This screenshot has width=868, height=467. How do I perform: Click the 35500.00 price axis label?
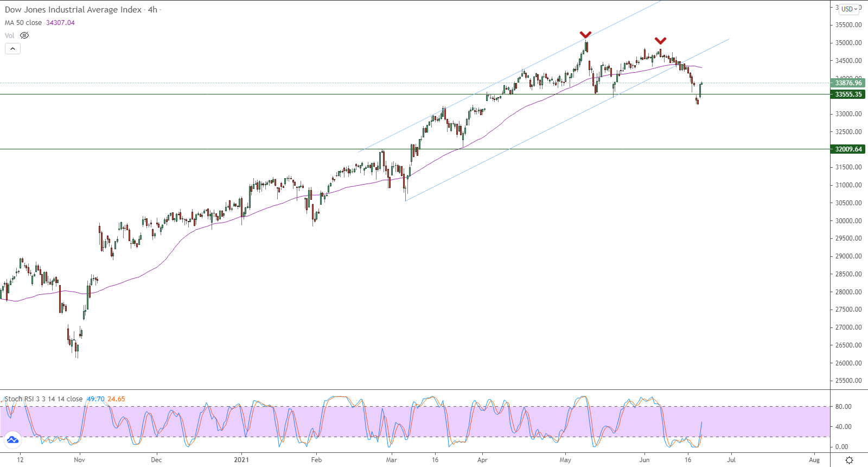(x=848, y=25)
